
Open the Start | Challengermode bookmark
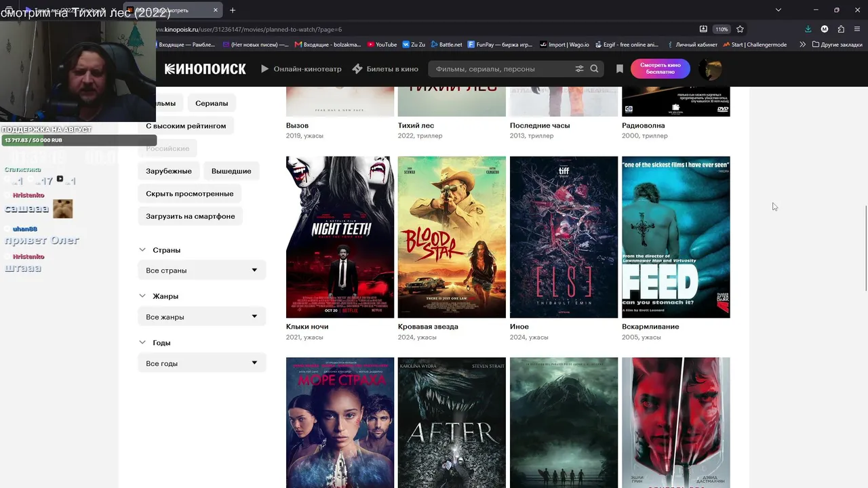point(755,45)
